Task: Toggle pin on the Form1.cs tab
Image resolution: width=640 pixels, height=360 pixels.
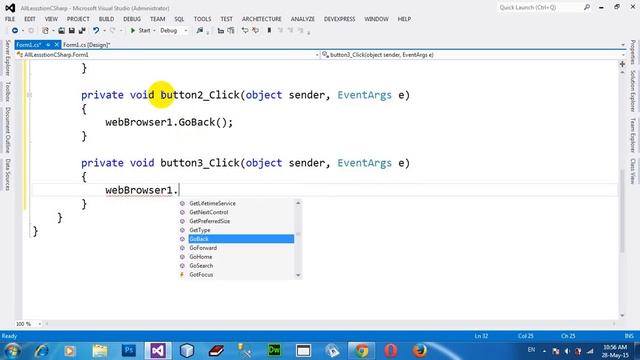Action: coord(48,45)
